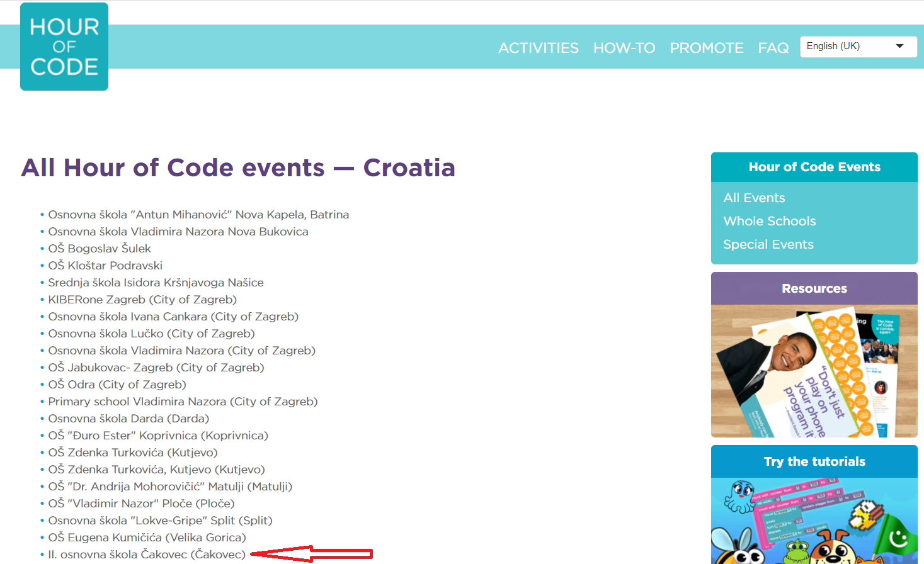
Task: Select OŠ Zdenka Turkovića, Kutjevo (Kutjevo) entry
Action: click(156, 470)
